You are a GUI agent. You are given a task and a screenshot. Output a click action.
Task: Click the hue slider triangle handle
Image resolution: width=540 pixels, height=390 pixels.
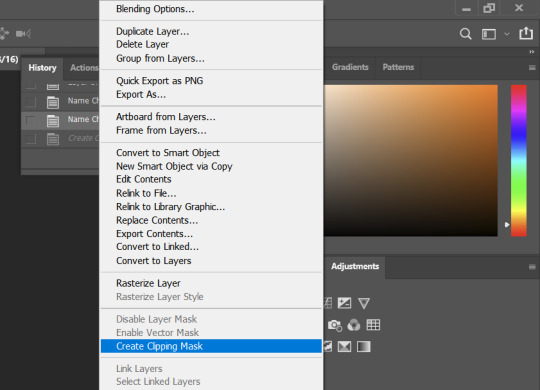click(507, 225)
